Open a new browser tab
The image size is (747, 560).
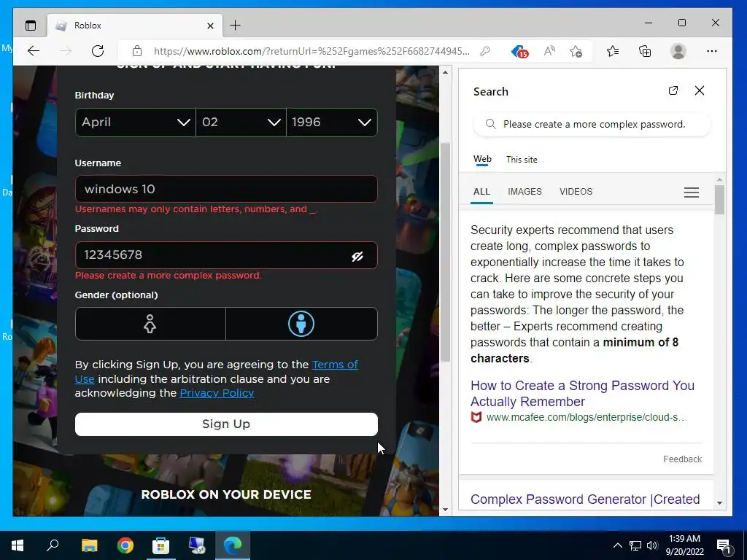(x=236, y=26)
